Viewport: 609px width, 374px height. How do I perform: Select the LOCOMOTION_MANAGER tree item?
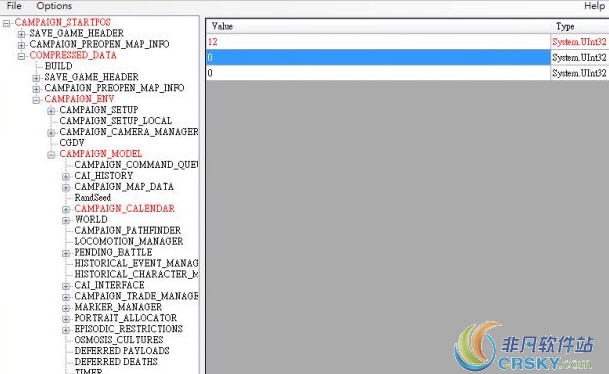click(x=129, y=241)
